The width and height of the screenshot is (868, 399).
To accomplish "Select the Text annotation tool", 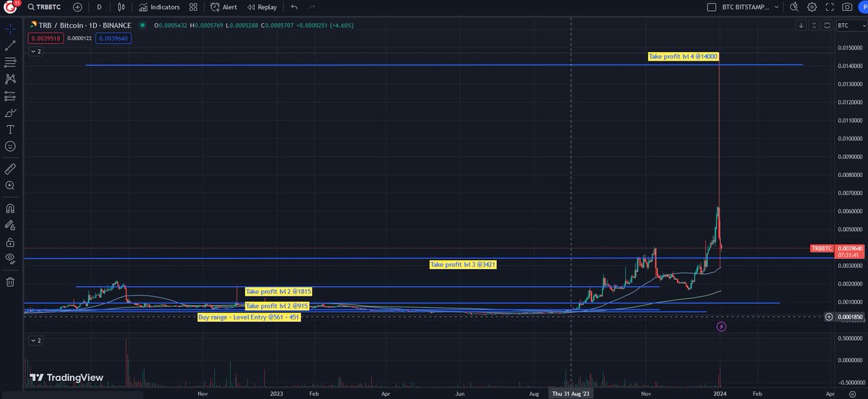I will tap(10, 129).
